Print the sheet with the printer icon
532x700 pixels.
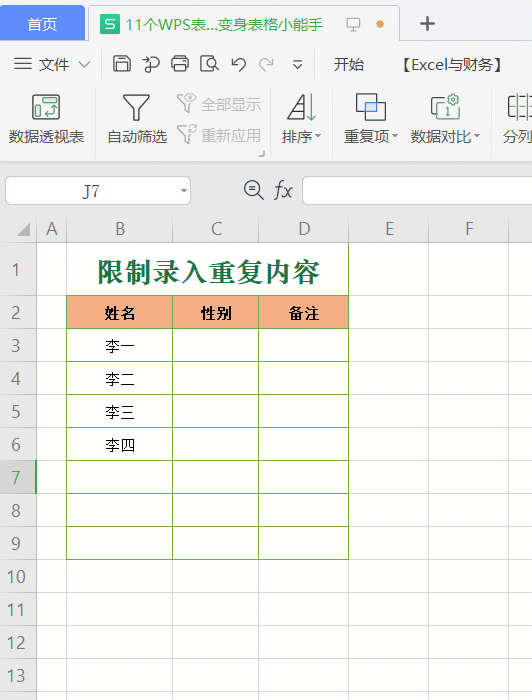point(180,64)
